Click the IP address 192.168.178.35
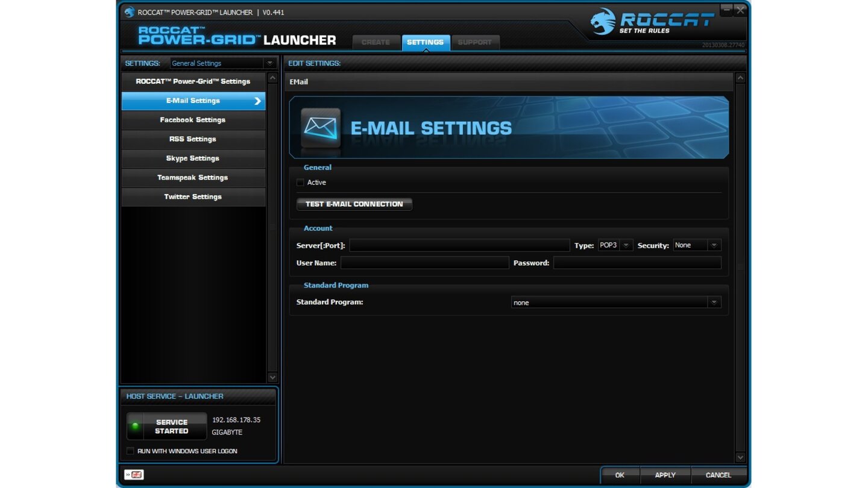This screenshot has height=488, width=868. [x=236, y=420]
